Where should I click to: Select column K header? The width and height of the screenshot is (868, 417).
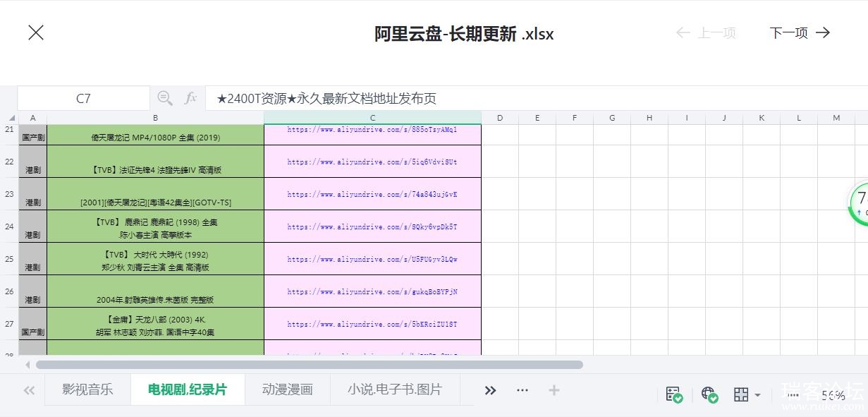click(762, 118)
